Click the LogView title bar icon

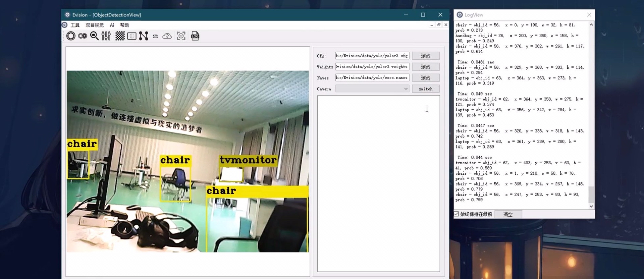pyautogui.click(x=460, y=15)
